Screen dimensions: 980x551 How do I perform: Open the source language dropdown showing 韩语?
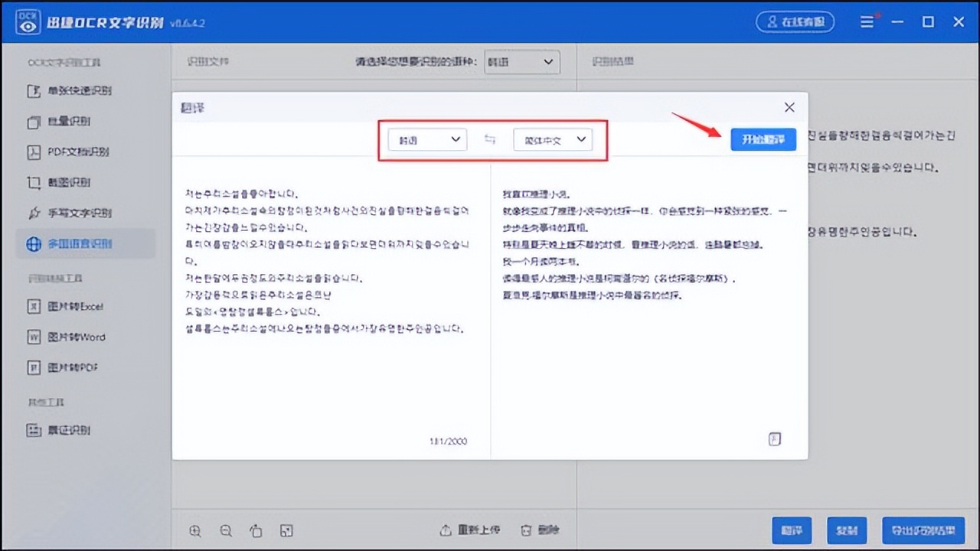426,139
